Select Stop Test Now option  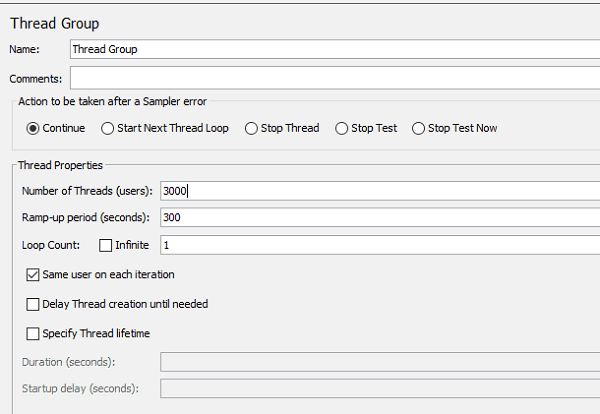click(x=417, y=128)
